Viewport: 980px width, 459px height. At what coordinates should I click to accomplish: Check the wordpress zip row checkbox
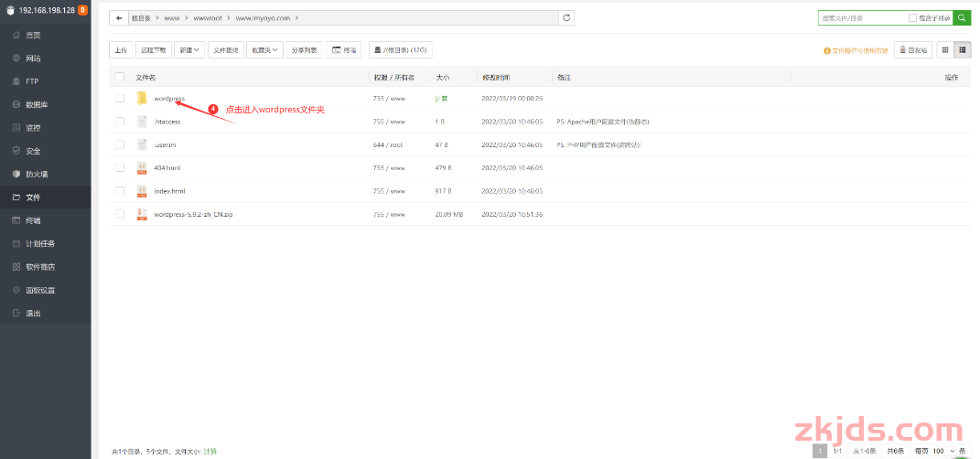[120, 214]
